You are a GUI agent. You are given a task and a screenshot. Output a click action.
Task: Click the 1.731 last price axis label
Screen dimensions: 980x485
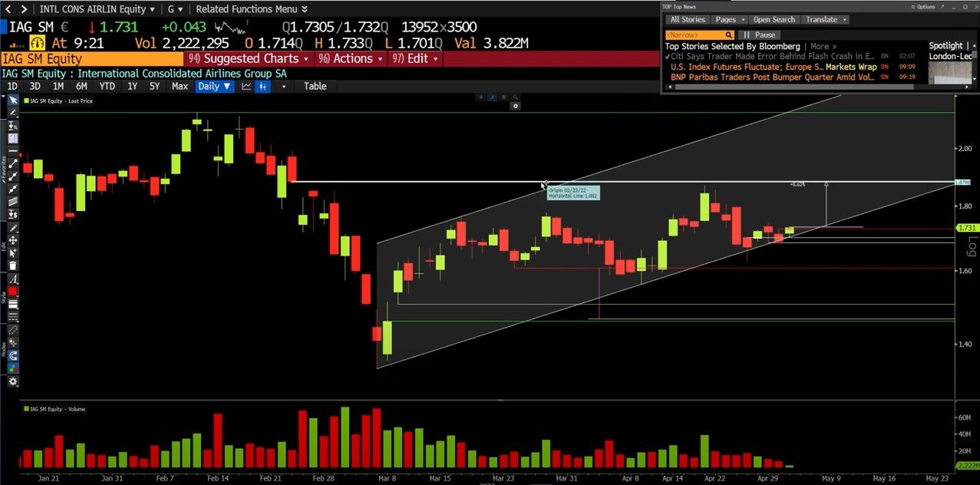tap(967, 229)
